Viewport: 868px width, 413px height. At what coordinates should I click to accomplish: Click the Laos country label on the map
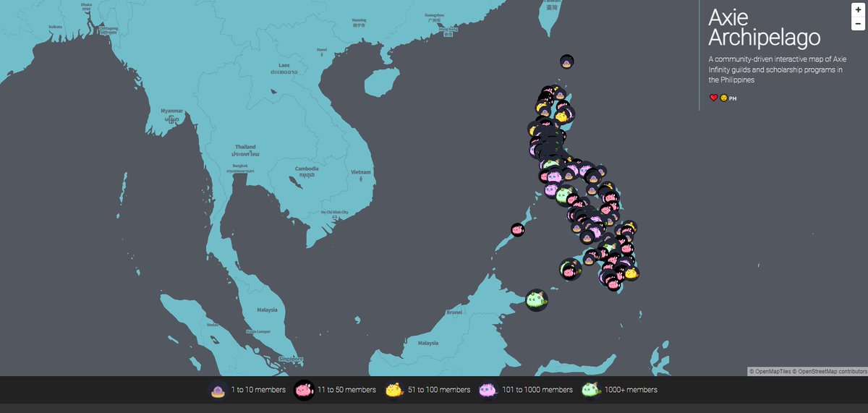point(284,69)
